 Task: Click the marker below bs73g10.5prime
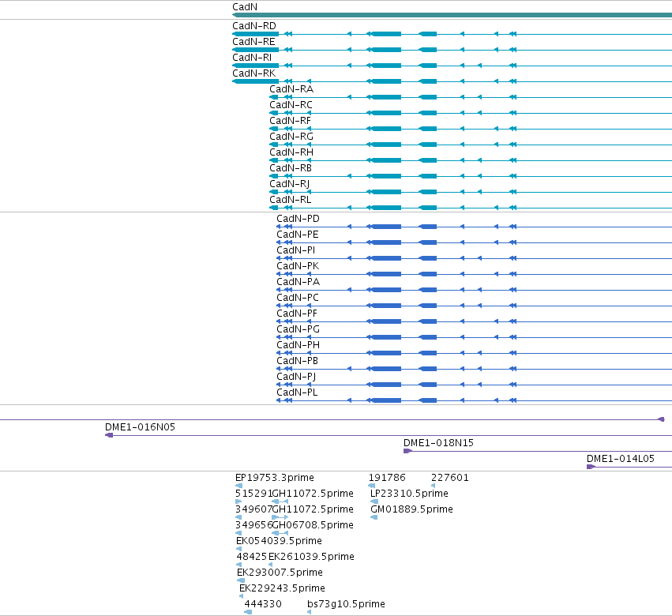pos(310,612)
